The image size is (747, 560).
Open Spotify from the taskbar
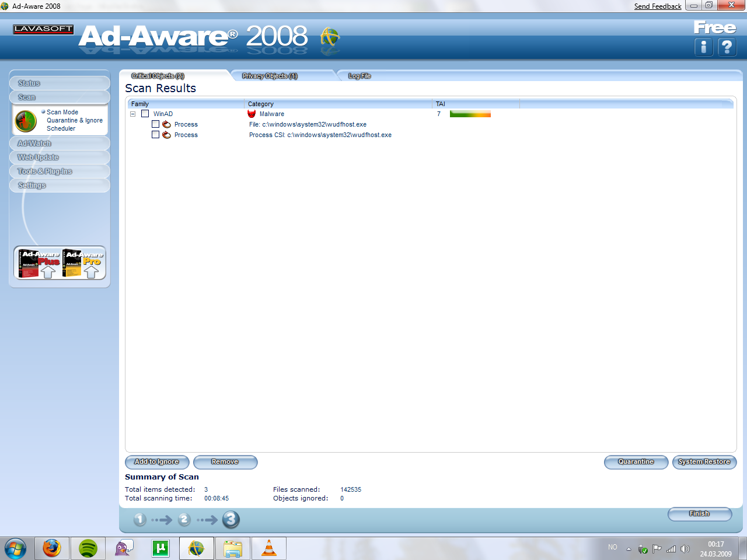(x=88, y=549)
